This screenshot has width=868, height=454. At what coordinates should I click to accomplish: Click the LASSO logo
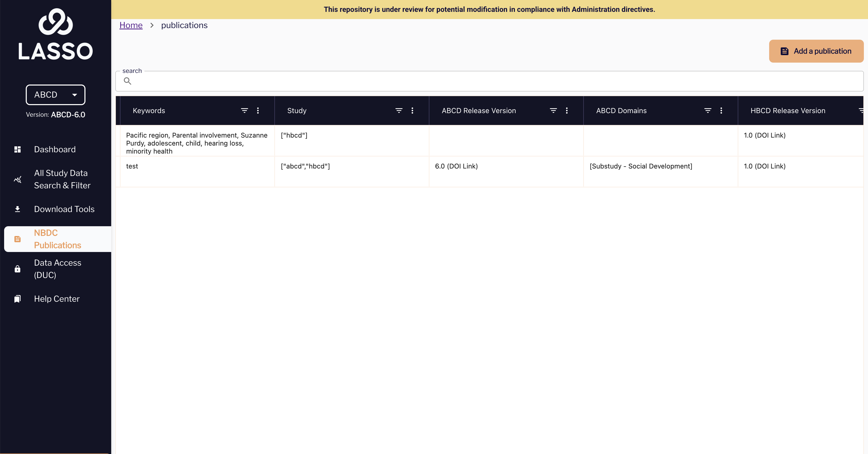(56, 34)
